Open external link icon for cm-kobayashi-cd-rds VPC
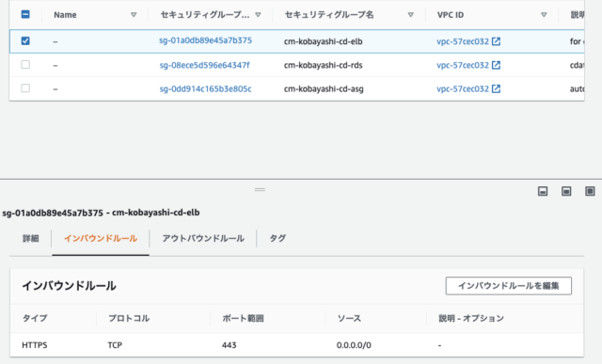This screenshot has width=602, height=364. [496, 65]
